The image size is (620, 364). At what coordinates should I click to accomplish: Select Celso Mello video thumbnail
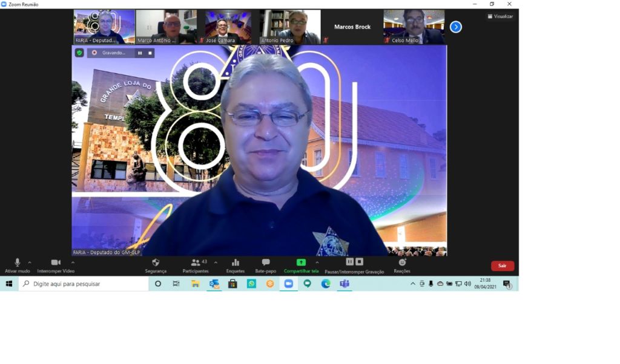414,27
